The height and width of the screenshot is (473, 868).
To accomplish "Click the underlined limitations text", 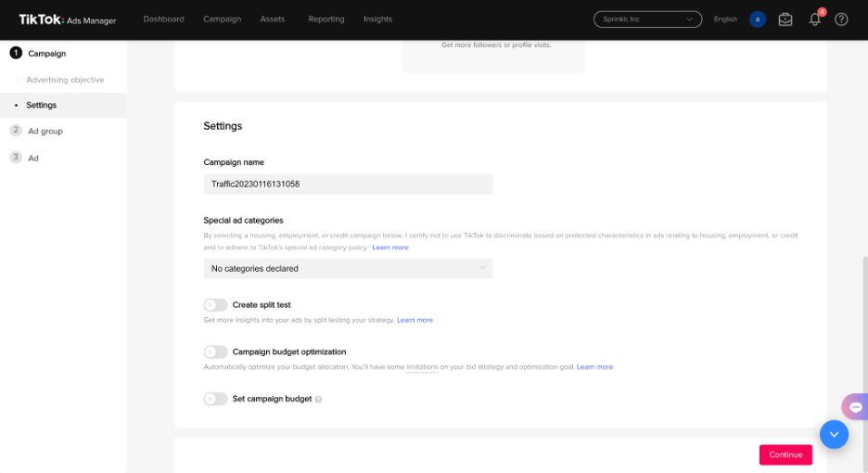I will point(422,367).
